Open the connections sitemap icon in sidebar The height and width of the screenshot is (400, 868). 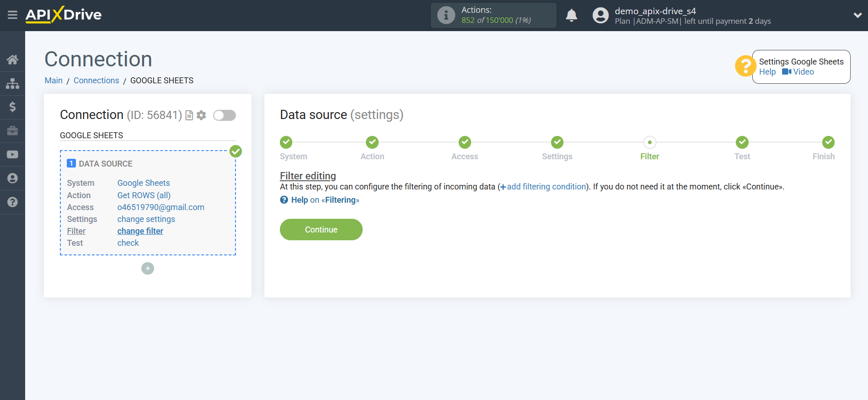pyautogui.click(x=12, y=84)
